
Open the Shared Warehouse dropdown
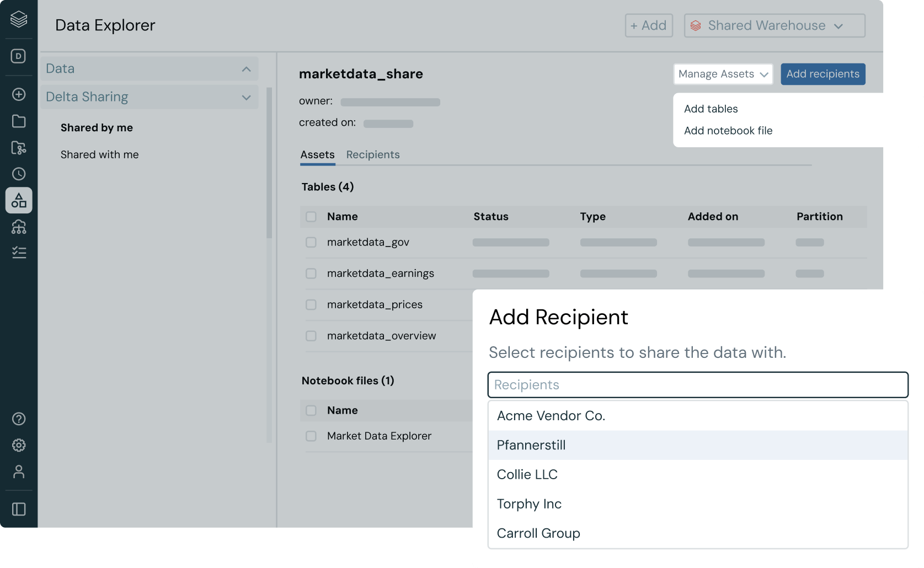(774, 26)
